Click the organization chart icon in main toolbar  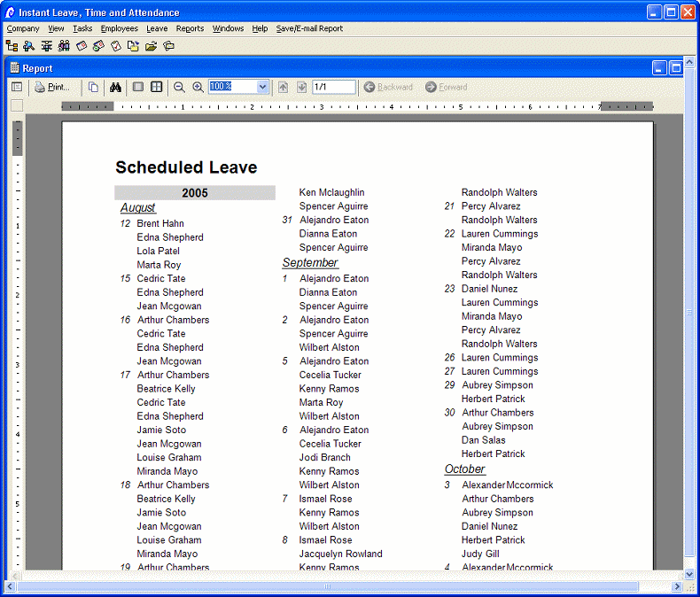(x=12, y=46)
